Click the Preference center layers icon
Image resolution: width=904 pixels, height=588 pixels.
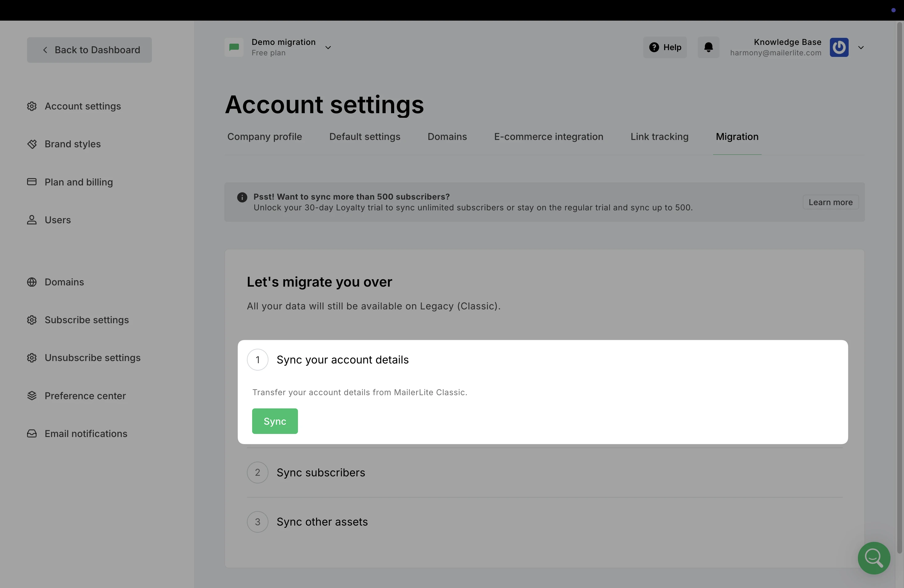pos(32,396)
